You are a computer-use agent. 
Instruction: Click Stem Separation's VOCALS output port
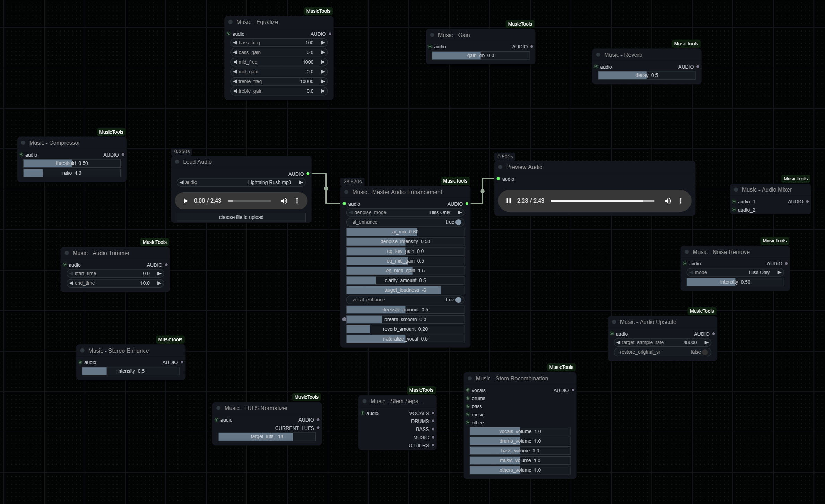433,413
